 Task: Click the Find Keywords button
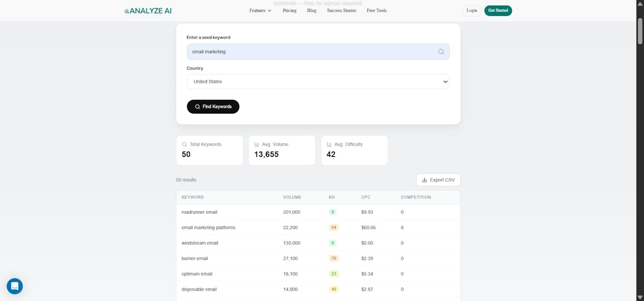click(213, 106)
